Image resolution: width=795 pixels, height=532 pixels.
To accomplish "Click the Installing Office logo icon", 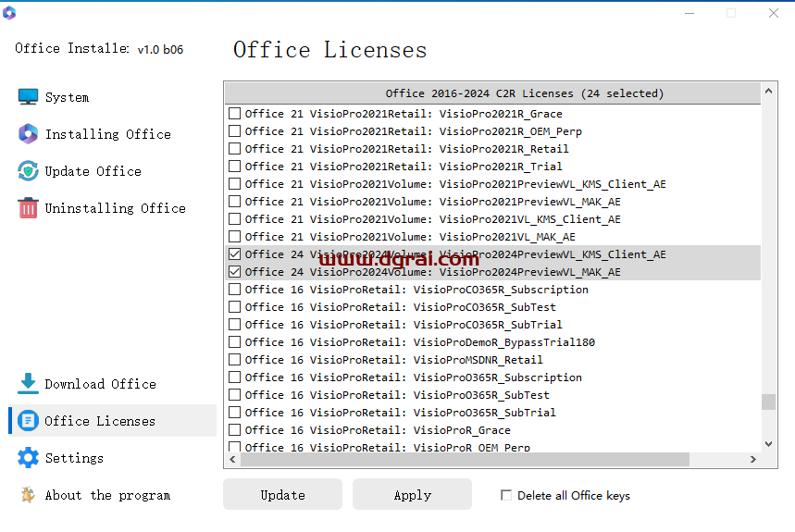I will click(28, 134).
